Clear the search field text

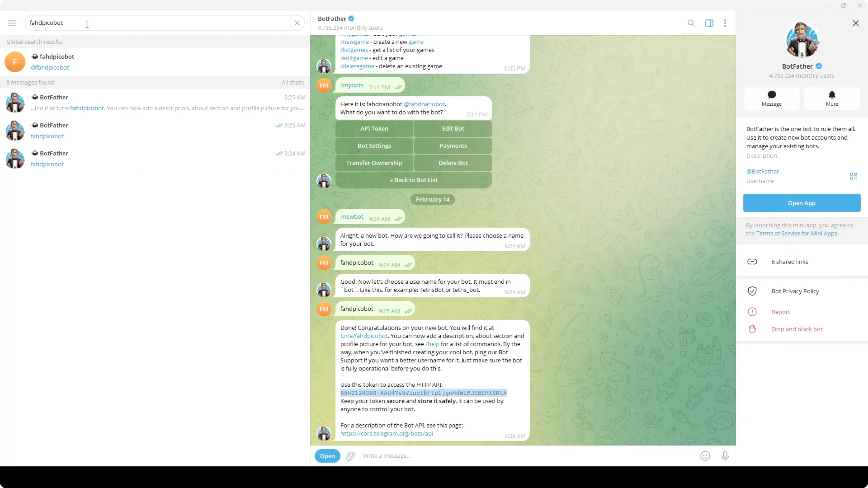[297, 23]
